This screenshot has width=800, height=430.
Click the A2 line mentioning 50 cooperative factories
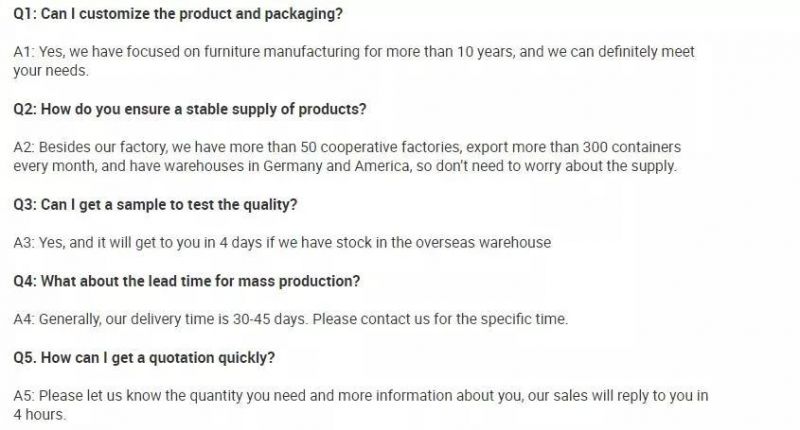pyautogui.click(x=347, y=147)
